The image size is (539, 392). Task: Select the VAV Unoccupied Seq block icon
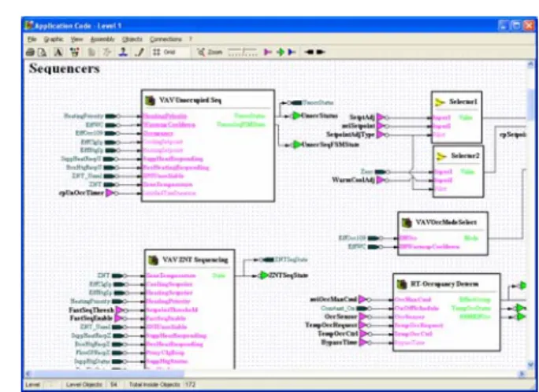pos(151,101)
